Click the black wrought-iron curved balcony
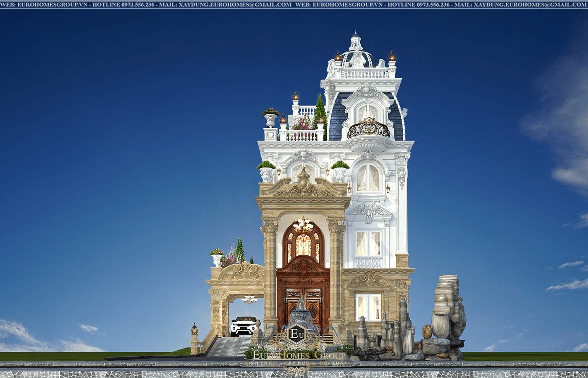The image size is (588, 378). (x=368, y=129)
